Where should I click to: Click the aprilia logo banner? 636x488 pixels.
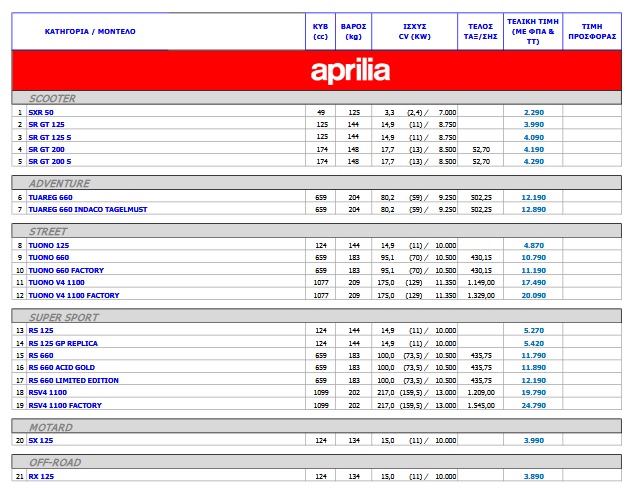[x=316, y=70]
